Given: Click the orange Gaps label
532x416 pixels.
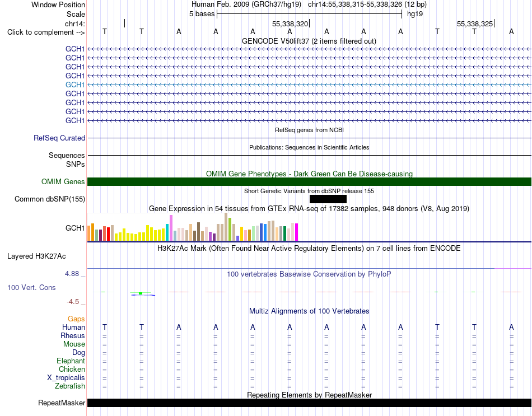Looking at the screenshot, I should coord(76,319).
